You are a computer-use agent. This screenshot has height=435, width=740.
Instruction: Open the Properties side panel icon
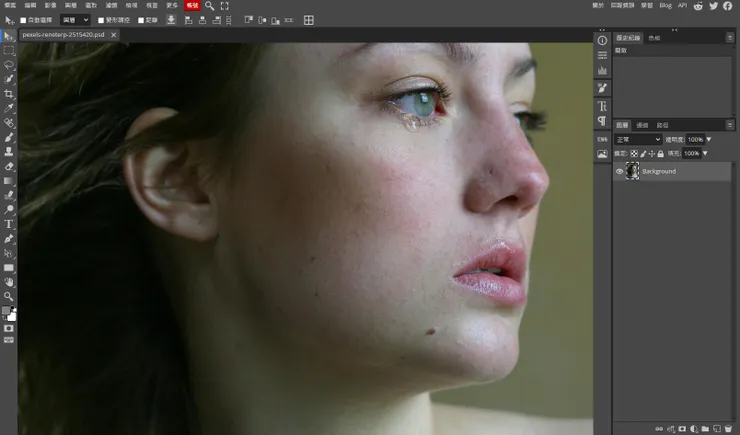[602, 56]
